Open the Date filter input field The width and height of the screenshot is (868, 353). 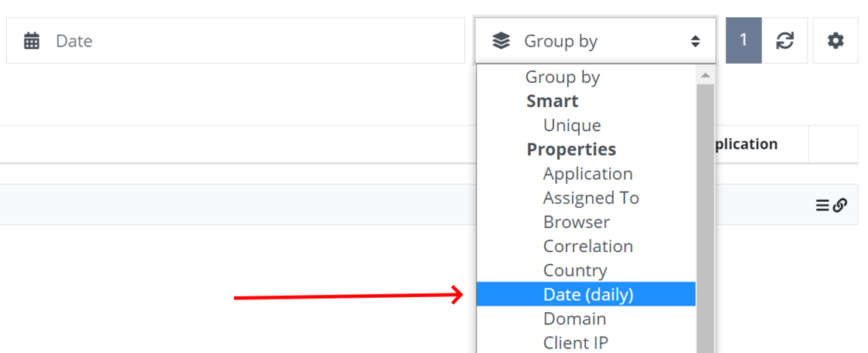236,40
